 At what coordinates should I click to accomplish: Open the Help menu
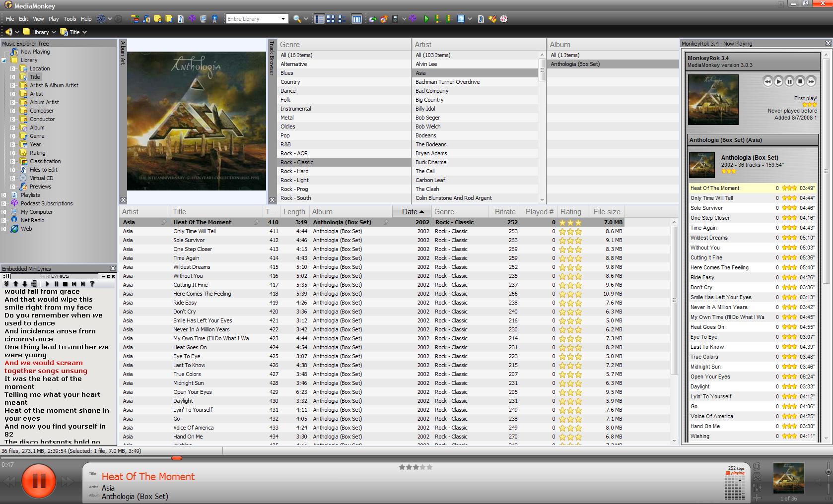[86, 19]
